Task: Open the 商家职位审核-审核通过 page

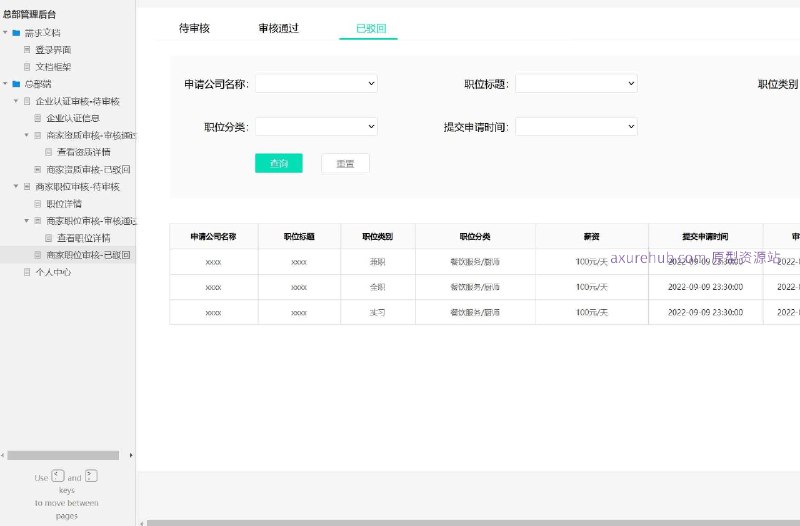Action: (x=91, y=221)
